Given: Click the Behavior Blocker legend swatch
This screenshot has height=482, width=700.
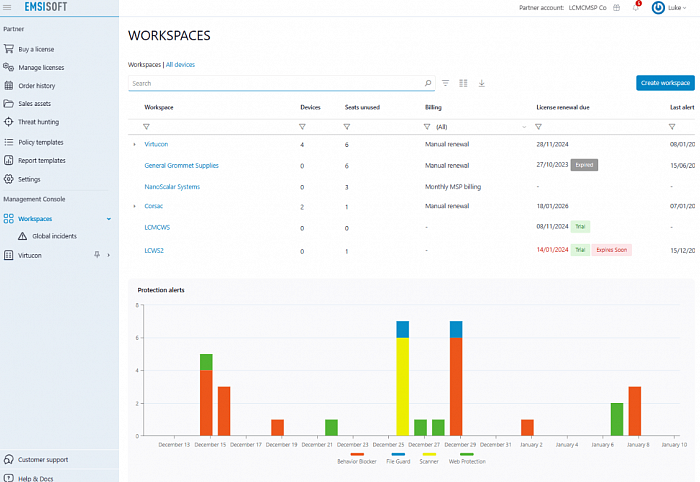Looking at the screenshot, I should tap(357, 455).
